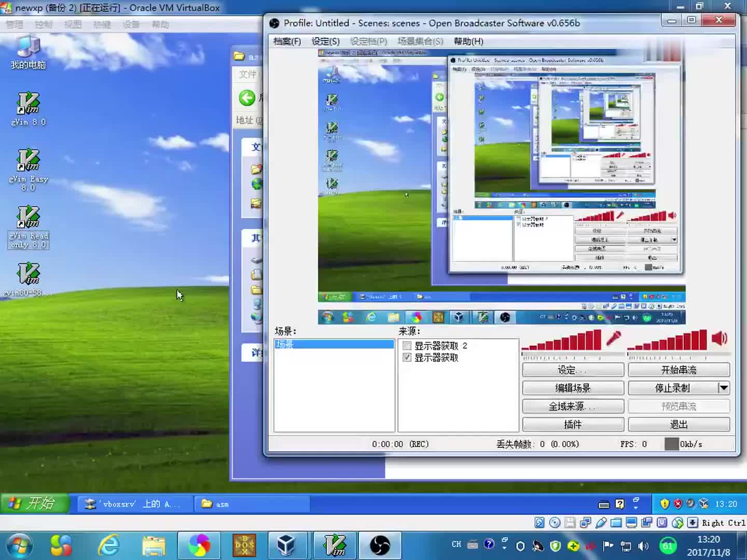Select the gVim Read only 8.0 shortcut
Viewport: 747px width, 560px height.
(x=28, y=227)
